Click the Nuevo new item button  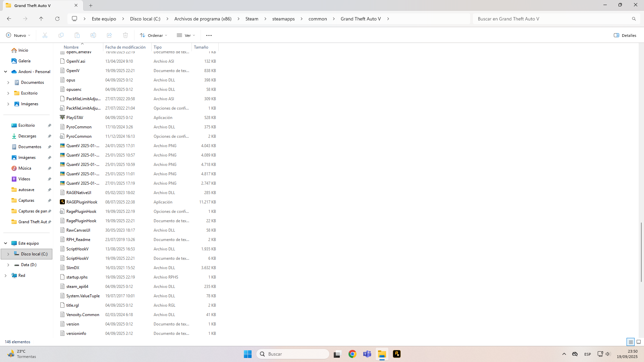(x=18, y=35)
